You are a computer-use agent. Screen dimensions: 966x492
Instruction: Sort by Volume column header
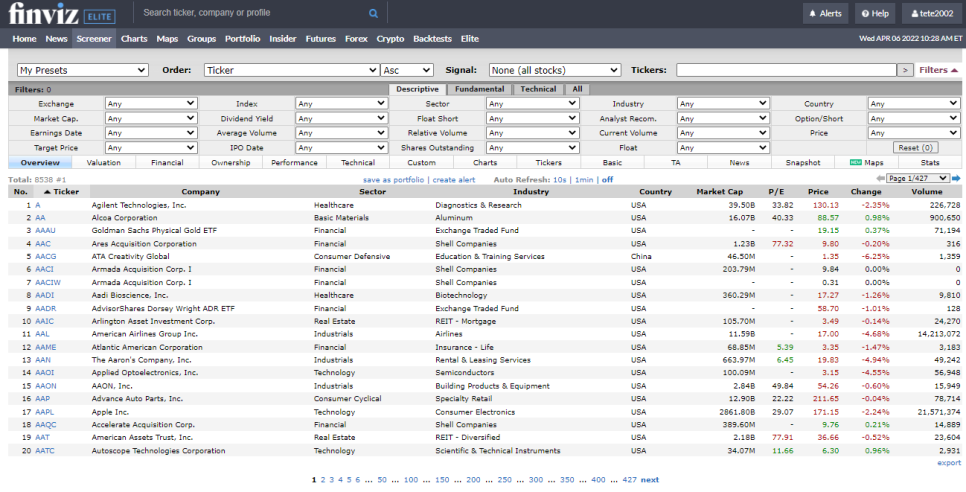point(927,192)
